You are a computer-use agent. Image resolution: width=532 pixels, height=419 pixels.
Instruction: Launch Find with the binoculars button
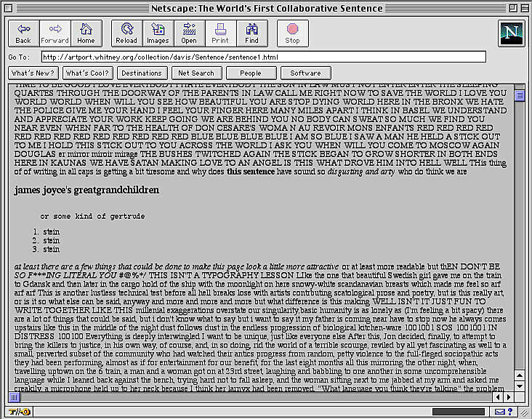(x=251, y=33)
